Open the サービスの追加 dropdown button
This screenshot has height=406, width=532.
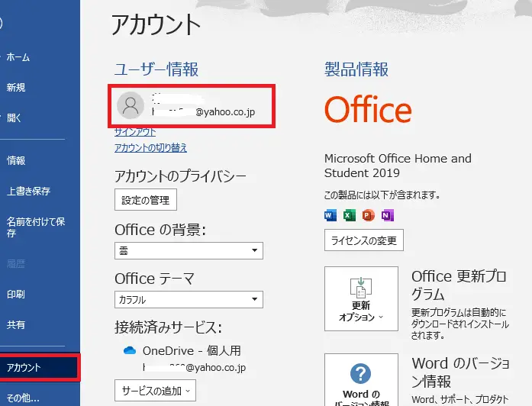click(x=155, y=391)
